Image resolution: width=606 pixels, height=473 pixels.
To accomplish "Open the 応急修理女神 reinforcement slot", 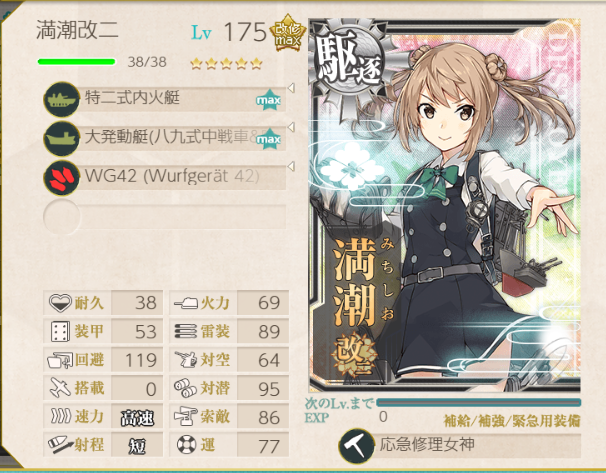I will pyautogui.click(x=460, y=446).
